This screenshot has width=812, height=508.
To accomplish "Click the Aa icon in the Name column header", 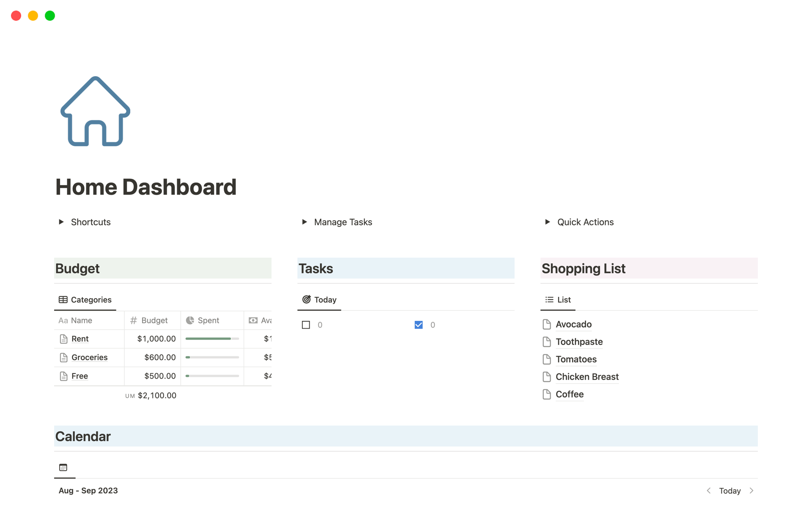I will click(63, 320).
